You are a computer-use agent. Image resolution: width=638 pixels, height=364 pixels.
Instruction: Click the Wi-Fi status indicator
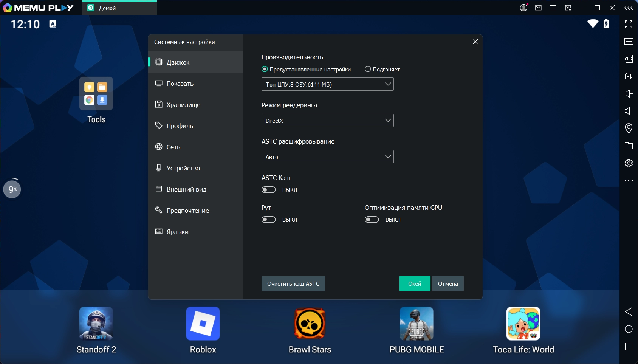click(x=593, y=24)
